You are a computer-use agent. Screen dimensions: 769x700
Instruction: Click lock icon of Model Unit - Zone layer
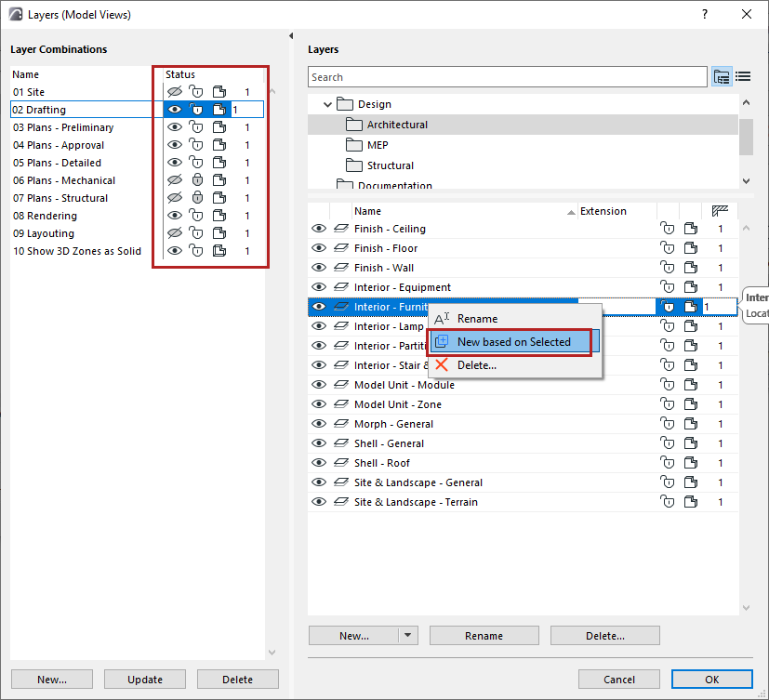pos(667,404)
